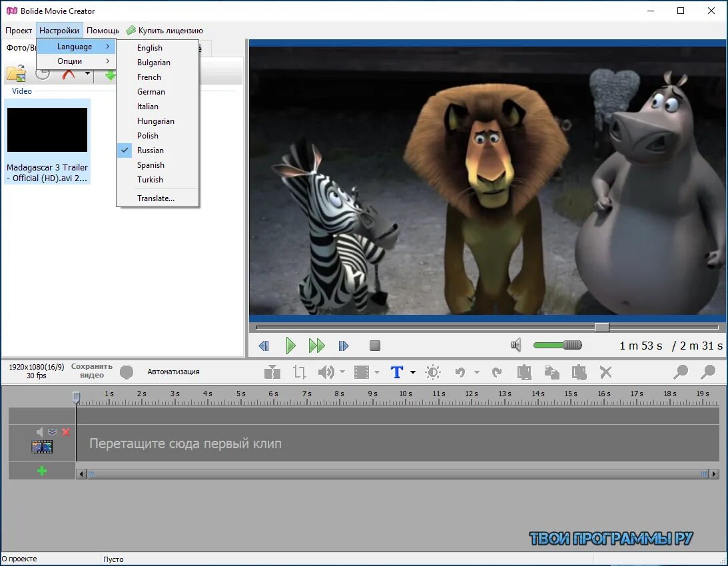Expand the Language submenu
This screenshot has height=566, width=728.
point(76,47)
